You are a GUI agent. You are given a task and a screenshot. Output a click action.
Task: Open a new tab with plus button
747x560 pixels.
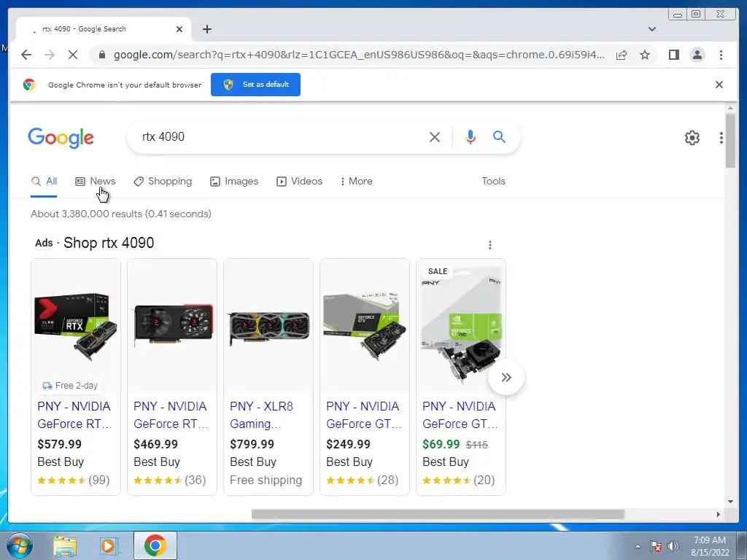(x=206, y=29)
